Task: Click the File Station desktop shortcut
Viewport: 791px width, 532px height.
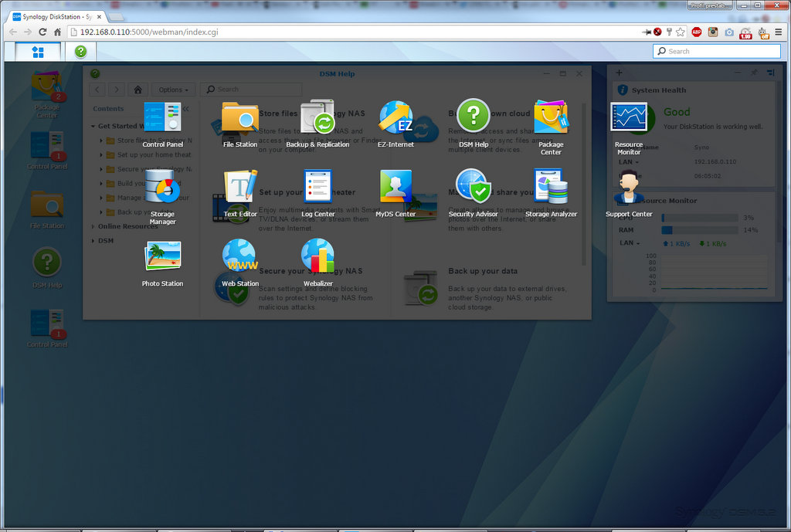Action: point(47,210)
